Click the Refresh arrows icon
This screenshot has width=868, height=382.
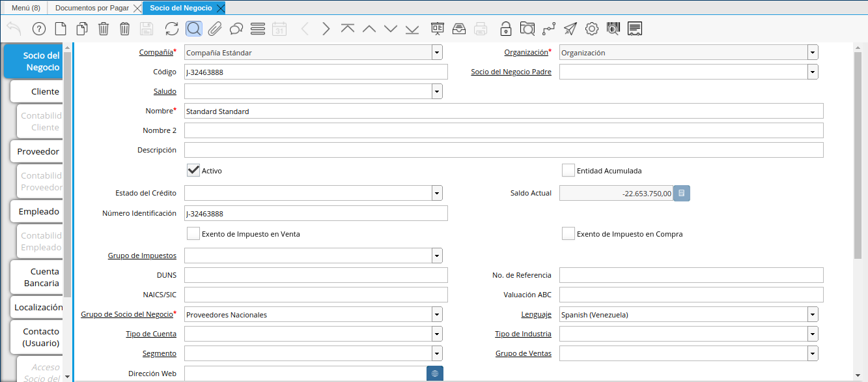pos(171,29)
